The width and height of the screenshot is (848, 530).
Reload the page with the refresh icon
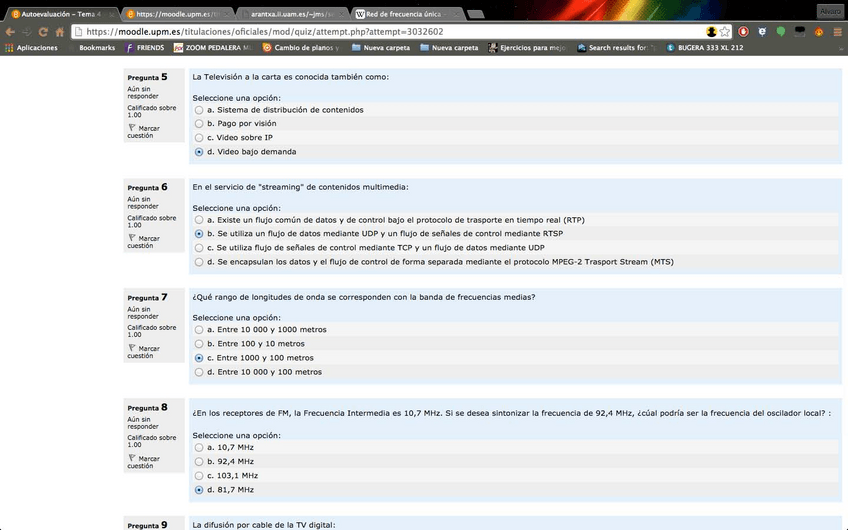[x=43, y=32]
